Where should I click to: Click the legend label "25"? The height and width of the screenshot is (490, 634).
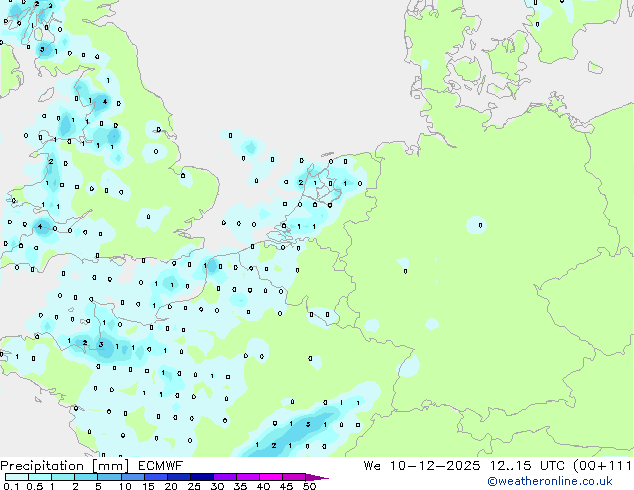194,486
